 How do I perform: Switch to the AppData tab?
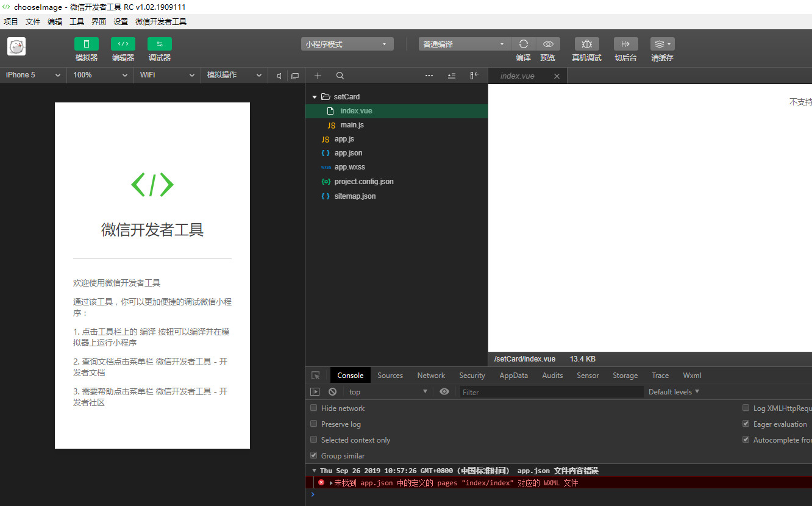(514, 376)
